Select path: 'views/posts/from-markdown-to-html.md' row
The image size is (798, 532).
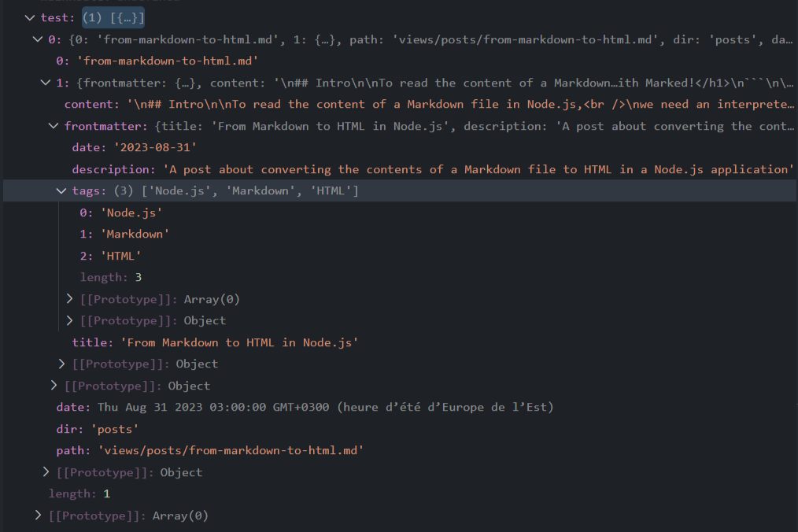210,450
